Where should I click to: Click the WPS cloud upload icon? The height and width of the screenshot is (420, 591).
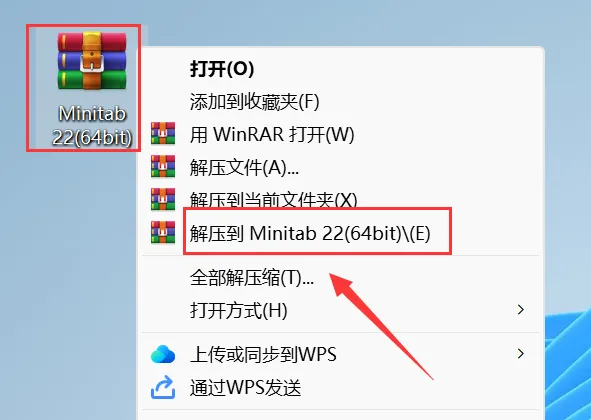pos(163,354)
